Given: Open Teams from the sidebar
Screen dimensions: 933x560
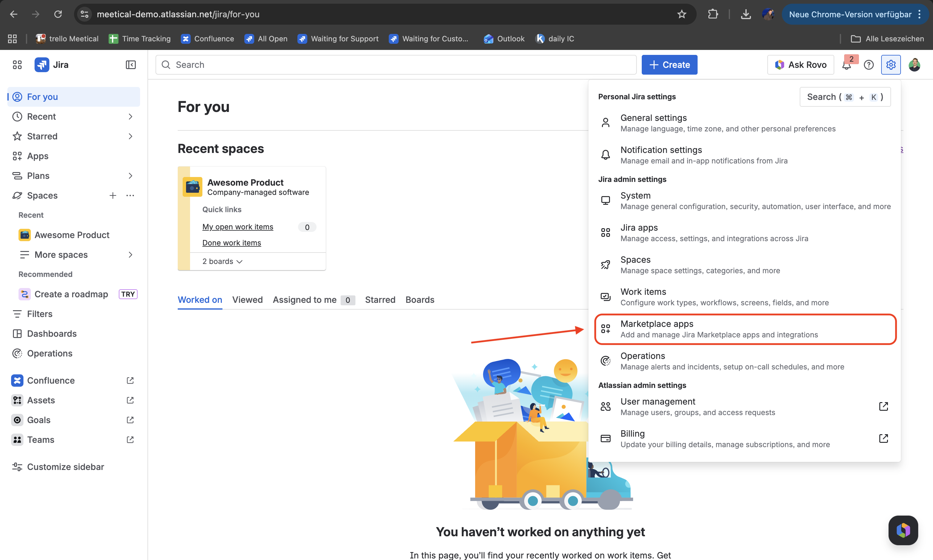Looking at the screenshot, I should (x=73, y=440).
